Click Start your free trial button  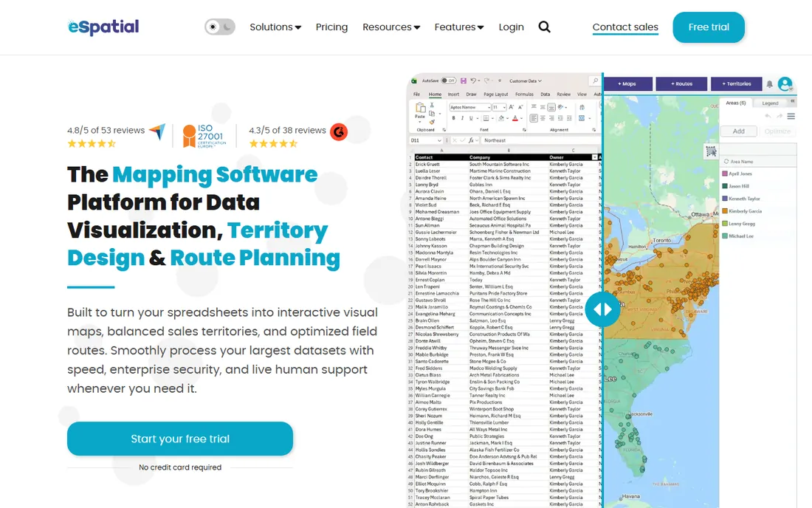point(179,439)
